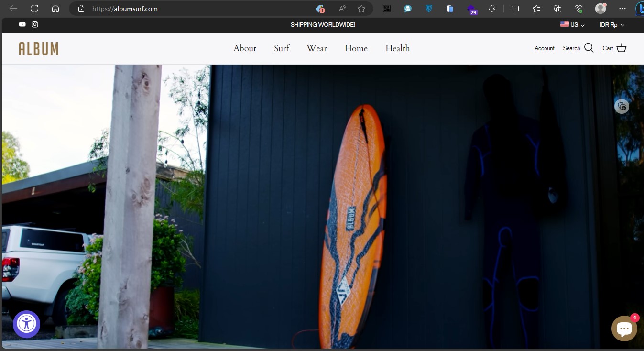644x351 pixels.
Task: Open the Collections icon
Action: coord(557,9)
